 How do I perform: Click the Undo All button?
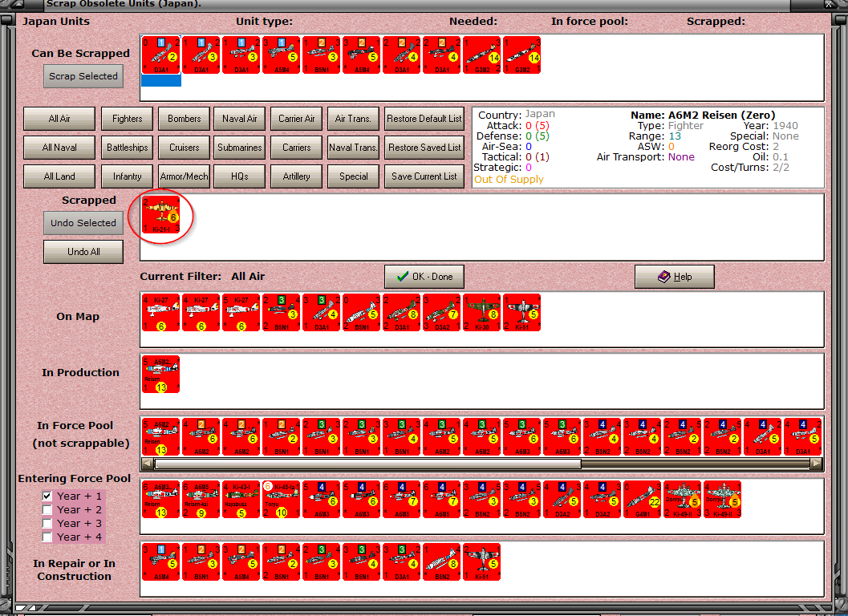(x=83, y=252)
